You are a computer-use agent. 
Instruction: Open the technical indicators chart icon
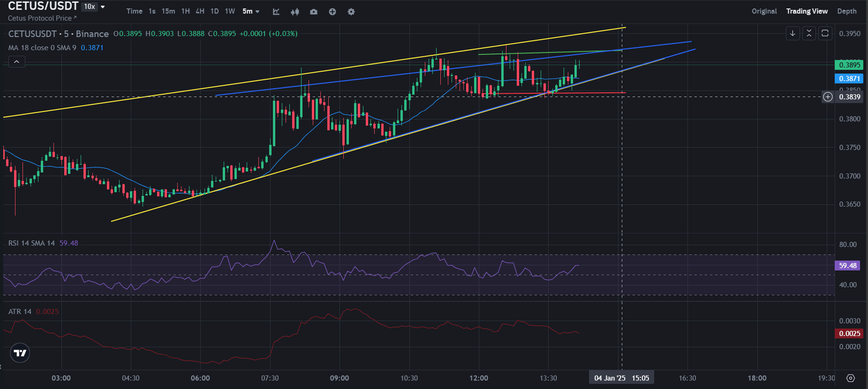pos(276,12)
